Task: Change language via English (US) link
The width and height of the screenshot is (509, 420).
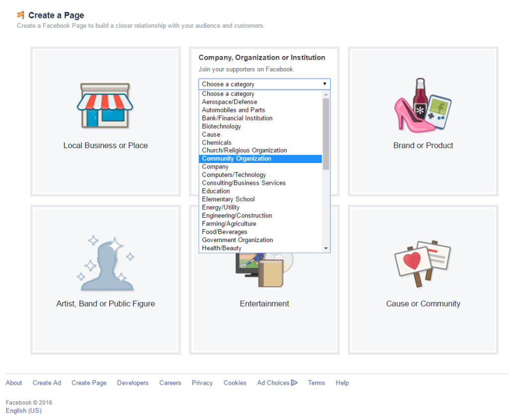Action: tap(24, 411)
